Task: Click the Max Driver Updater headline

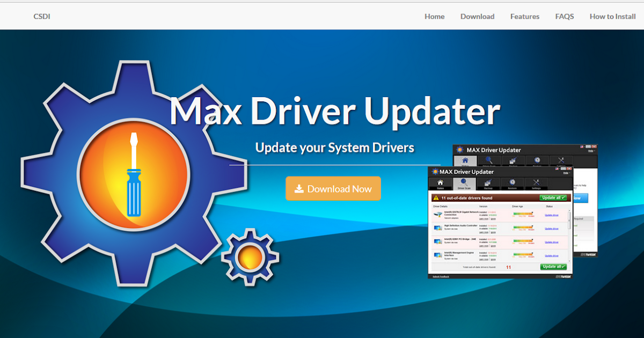Action: pyautogui.click(x=334, y=112)
